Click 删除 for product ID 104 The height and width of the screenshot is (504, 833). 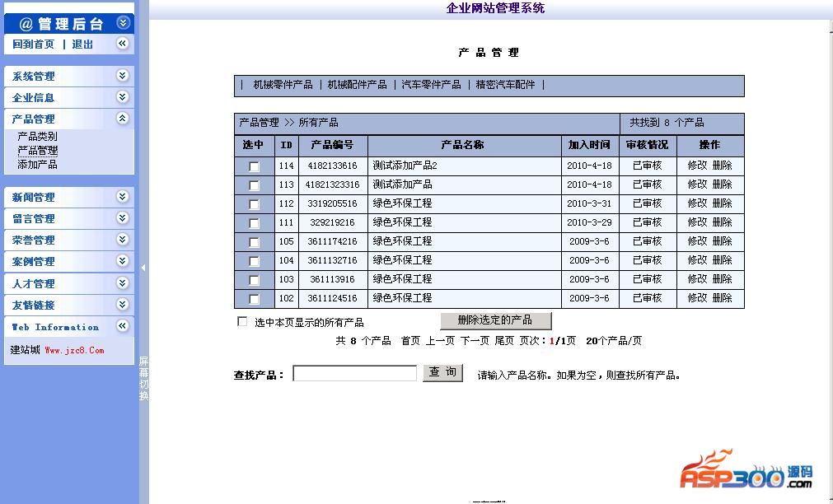722,260
